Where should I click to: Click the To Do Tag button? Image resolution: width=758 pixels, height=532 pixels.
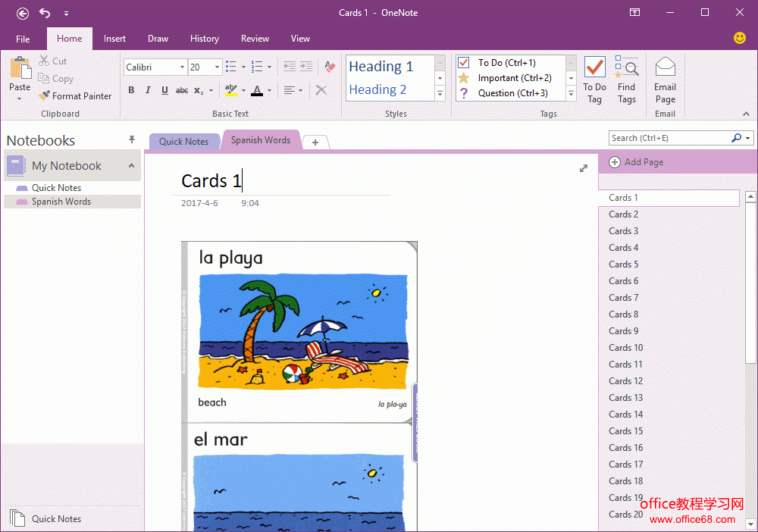594,80
